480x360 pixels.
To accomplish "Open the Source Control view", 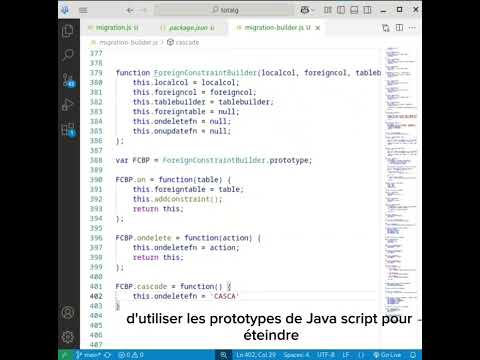I will (x=68, y=80).
